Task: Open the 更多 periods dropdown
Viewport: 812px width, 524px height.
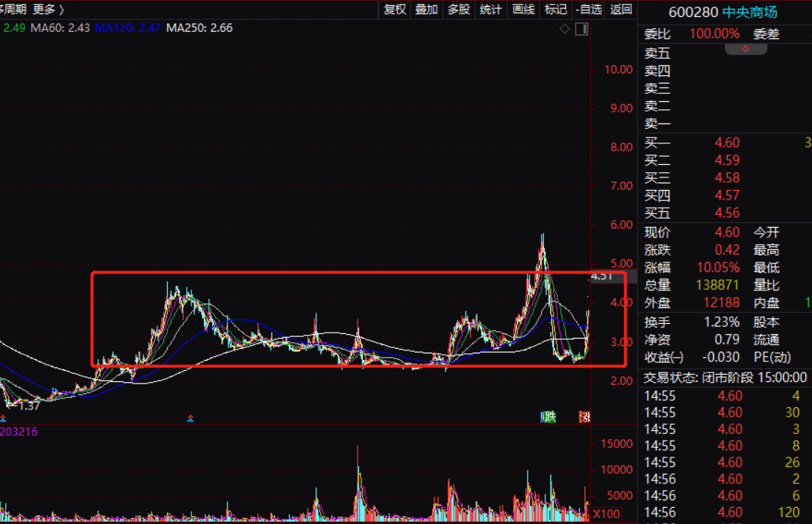Action: (x=48, y=10)
